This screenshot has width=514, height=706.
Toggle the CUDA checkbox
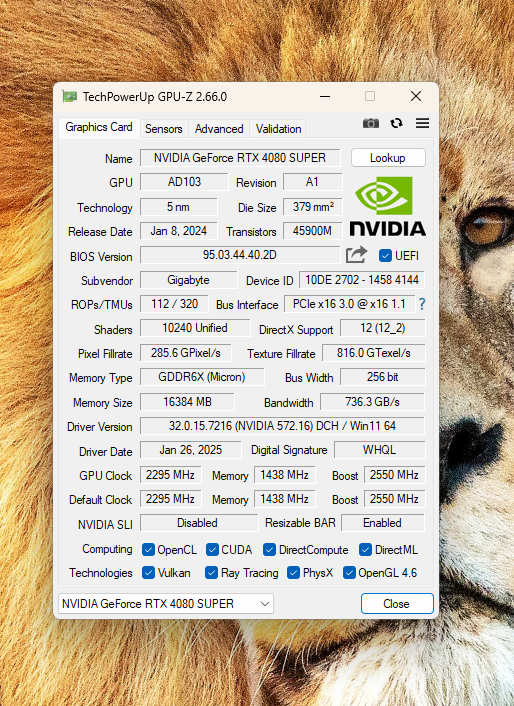[212, 549]
